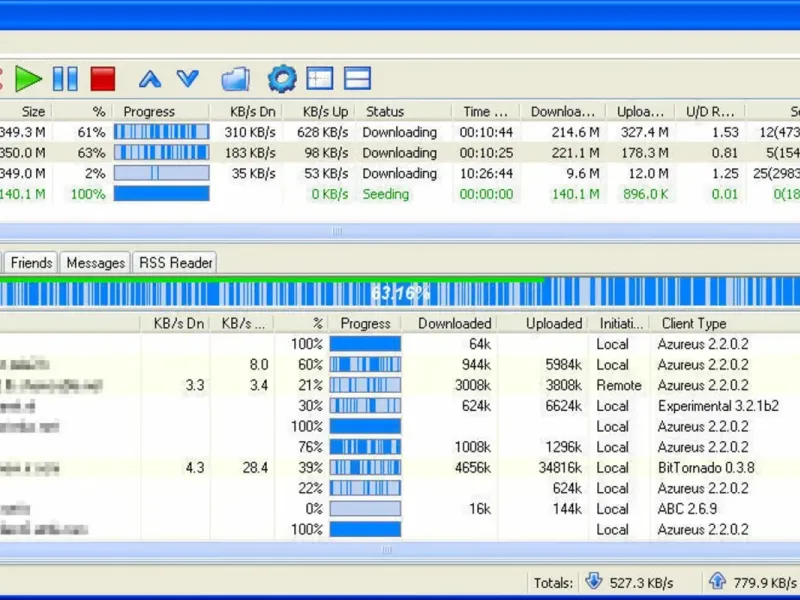800x600 pixels.
Task: Click the 76% peer progress value
Action: pos(310,447)
